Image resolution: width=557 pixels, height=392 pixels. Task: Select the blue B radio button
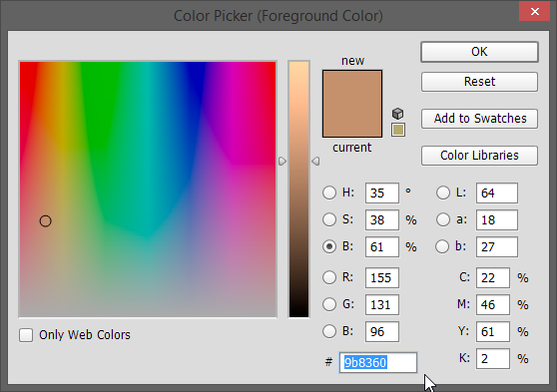[x=329, y=331]
